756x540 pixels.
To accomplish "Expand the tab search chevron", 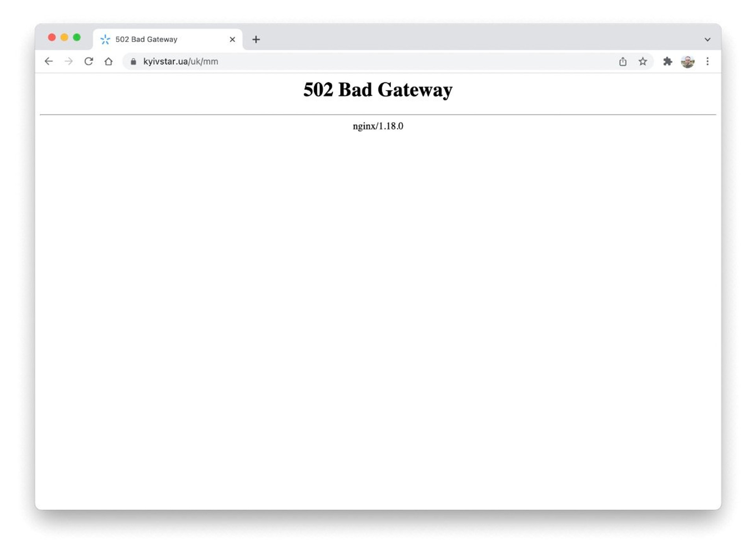I will point(707,39).
